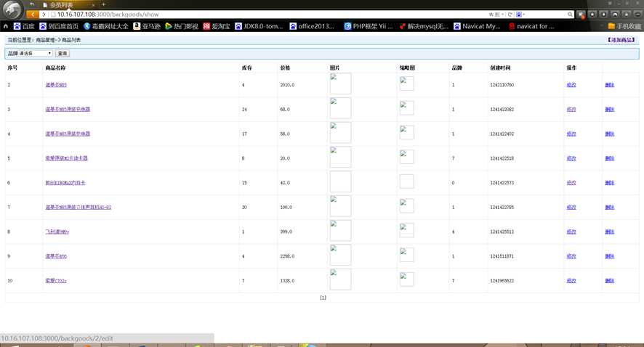Click the search magnifier icon in toolbar
This screenshot has width=644, height=347.
(x=570, y=15)
